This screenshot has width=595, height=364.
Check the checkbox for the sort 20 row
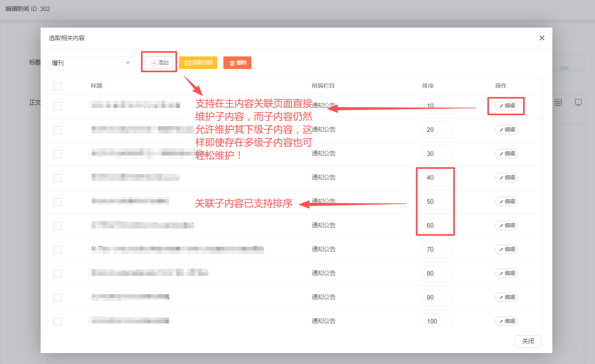[x=58, y=130]
